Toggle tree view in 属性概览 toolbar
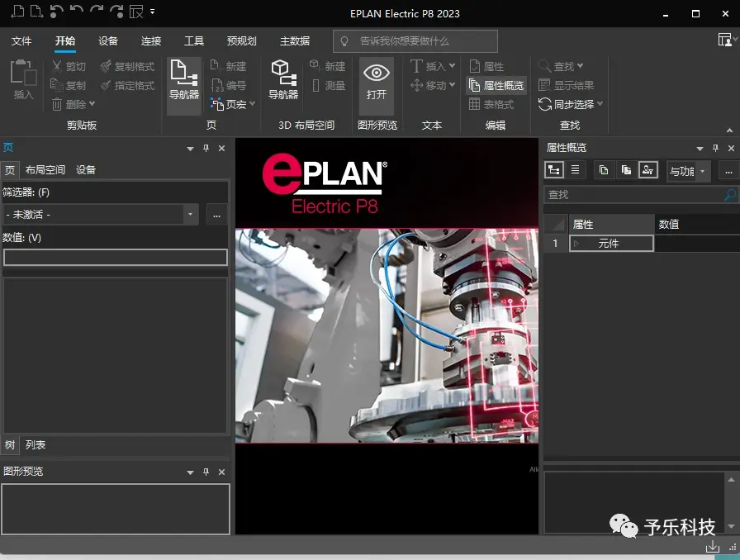Screen dimensions: 740x560 coord(554,170)
